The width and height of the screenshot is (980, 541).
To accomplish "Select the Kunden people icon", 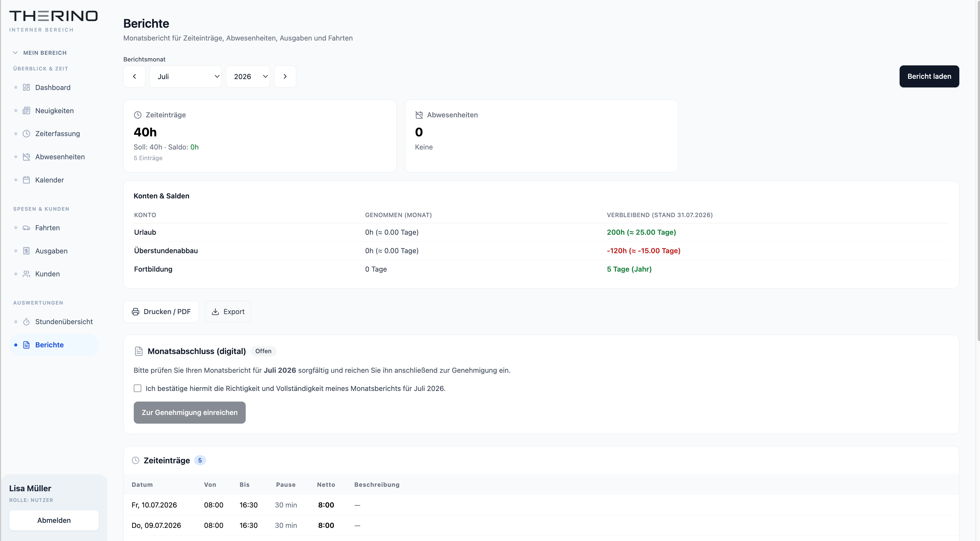I will 26,274.
